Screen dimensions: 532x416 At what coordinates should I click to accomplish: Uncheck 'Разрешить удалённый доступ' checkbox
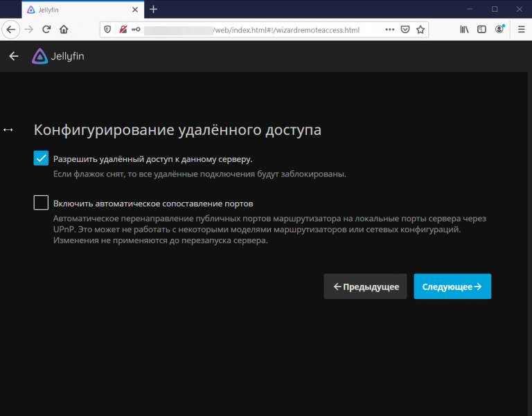pos(41,159)
